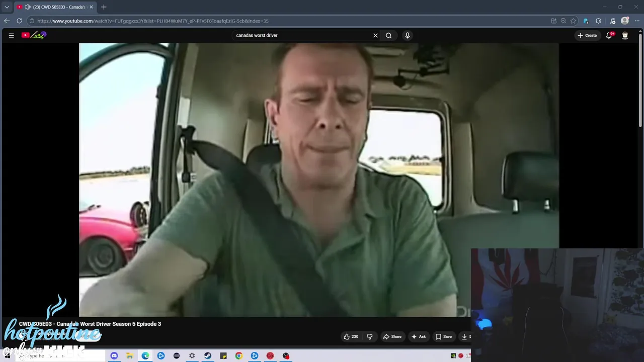Open the YouTube account avatar menu
644x362 pixels.
[625, 35]
